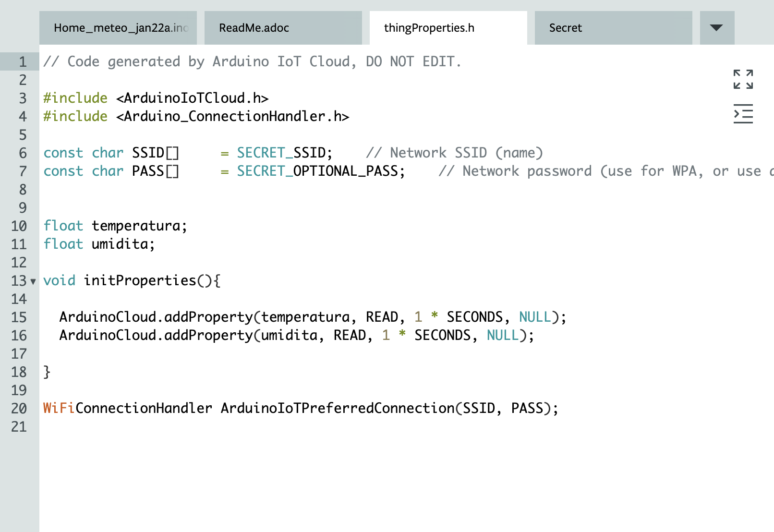The width and height of the screenshot is (774, 532).
Task: Switch to the Secret tab
Action: [614, 28]
